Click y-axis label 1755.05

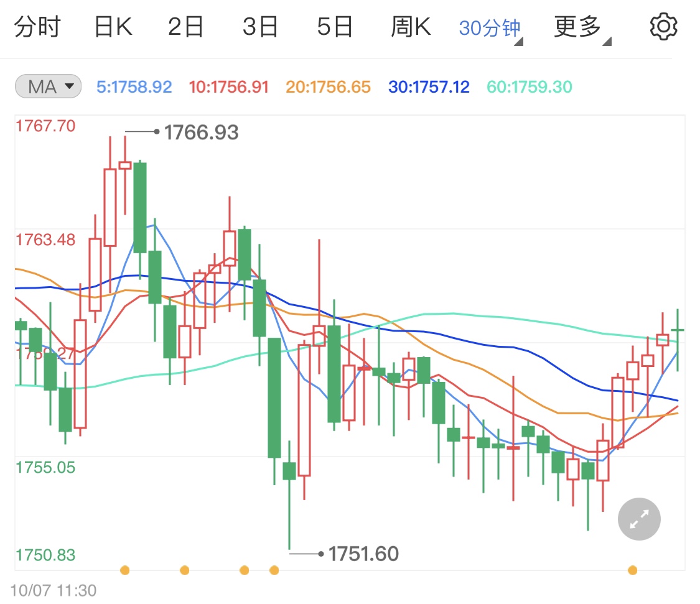click(45, 467)
